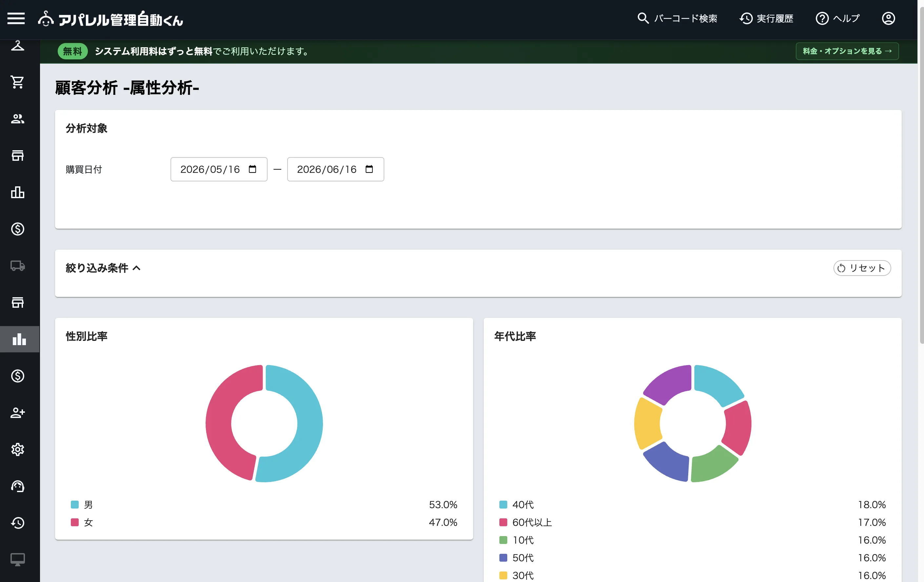Click the yellow segment of age donut
The width and height of the screenshot is (924, 582).
[x=647, y=423]
